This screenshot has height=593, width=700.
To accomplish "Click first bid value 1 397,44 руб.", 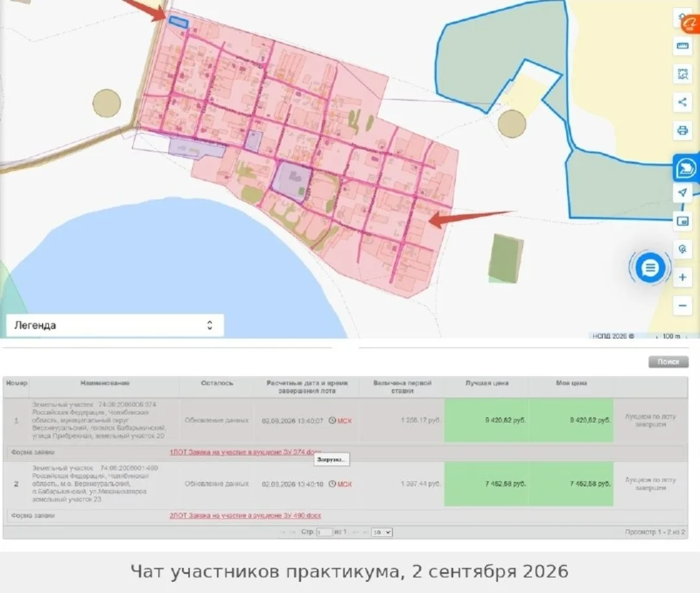I will click(x=421, y=483).
